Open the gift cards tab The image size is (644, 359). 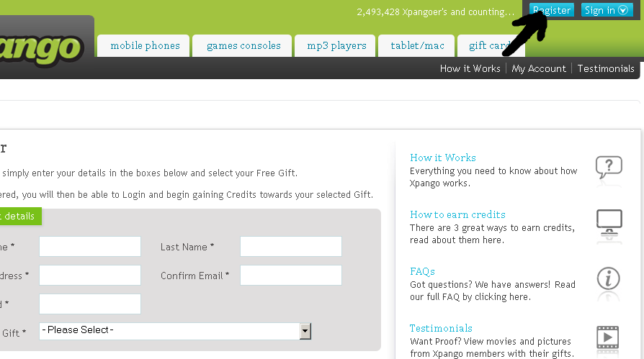point(491,46)
